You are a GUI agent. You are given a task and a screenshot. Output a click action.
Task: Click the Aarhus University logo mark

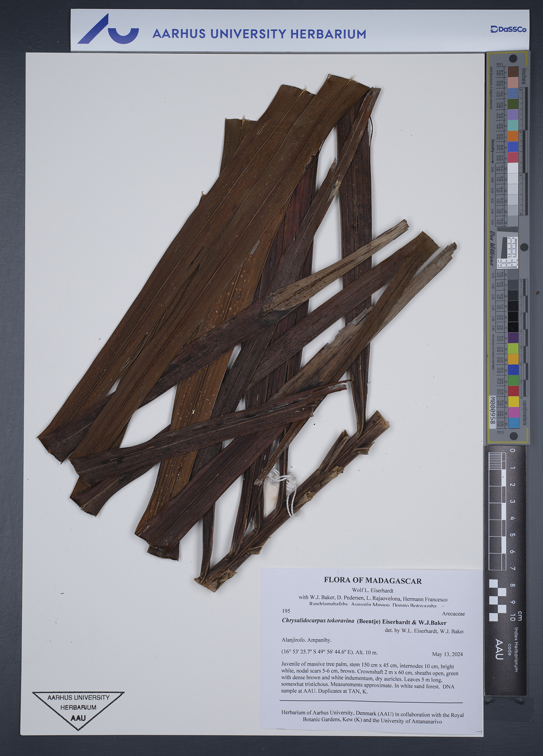point(108,29)
